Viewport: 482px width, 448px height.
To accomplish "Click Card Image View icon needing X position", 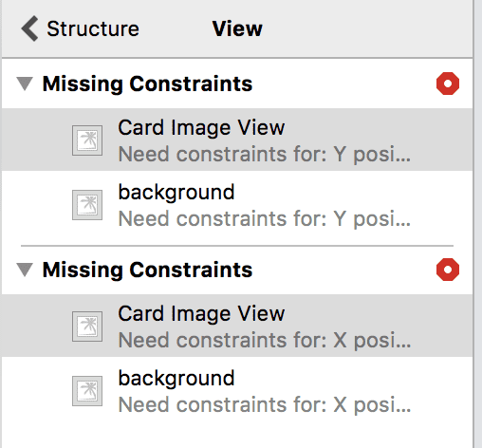I will (x=87, y=327).
